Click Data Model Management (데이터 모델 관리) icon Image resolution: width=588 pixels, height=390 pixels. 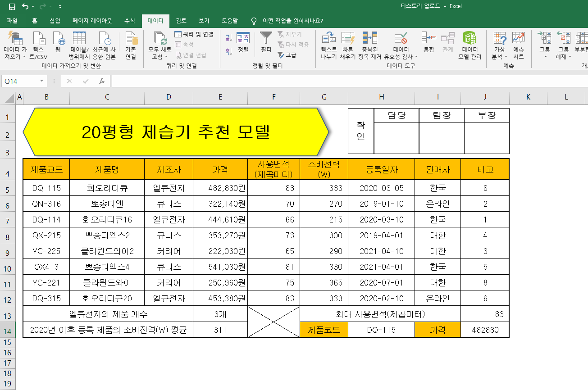point(469,39)
